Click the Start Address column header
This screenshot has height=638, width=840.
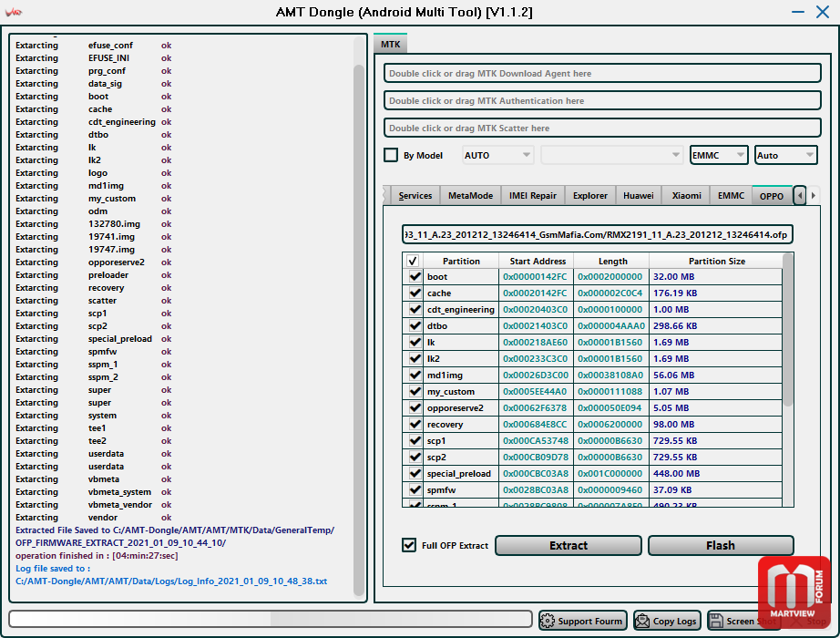[538, 261]
